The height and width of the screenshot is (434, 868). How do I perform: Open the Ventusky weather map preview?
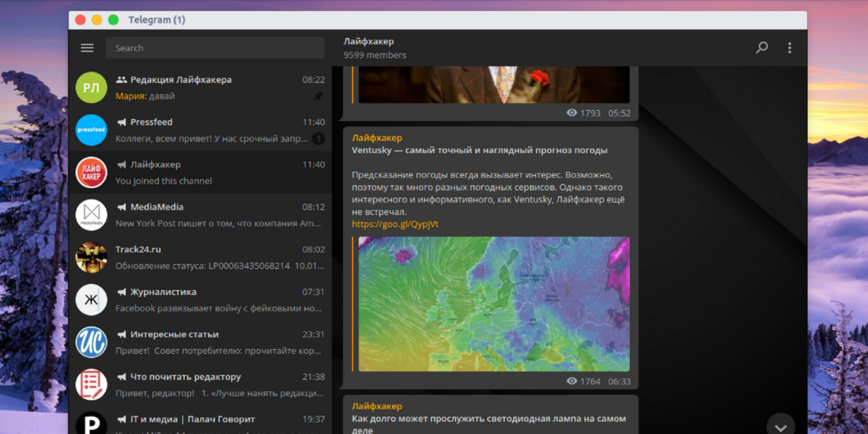(493, 304)
